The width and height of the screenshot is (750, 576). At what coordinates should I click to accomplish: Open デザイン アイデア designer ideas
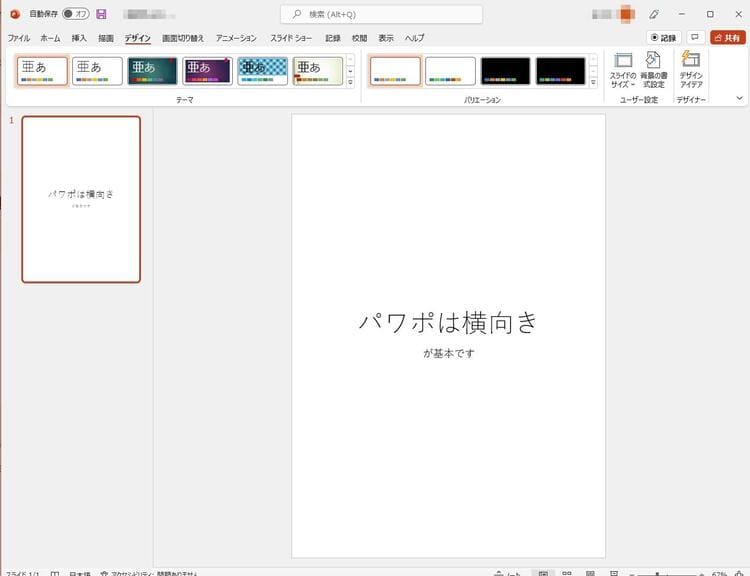click(691, 70)
